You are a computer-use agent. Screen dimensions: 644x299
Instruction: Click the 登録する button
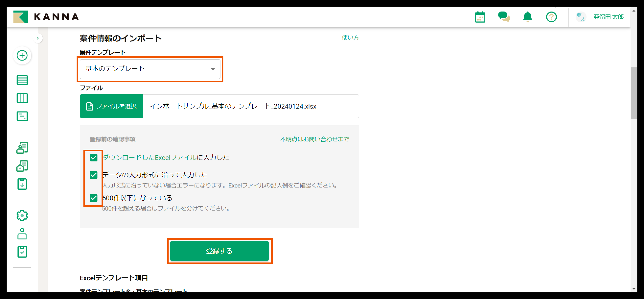(x=219, y=251)
